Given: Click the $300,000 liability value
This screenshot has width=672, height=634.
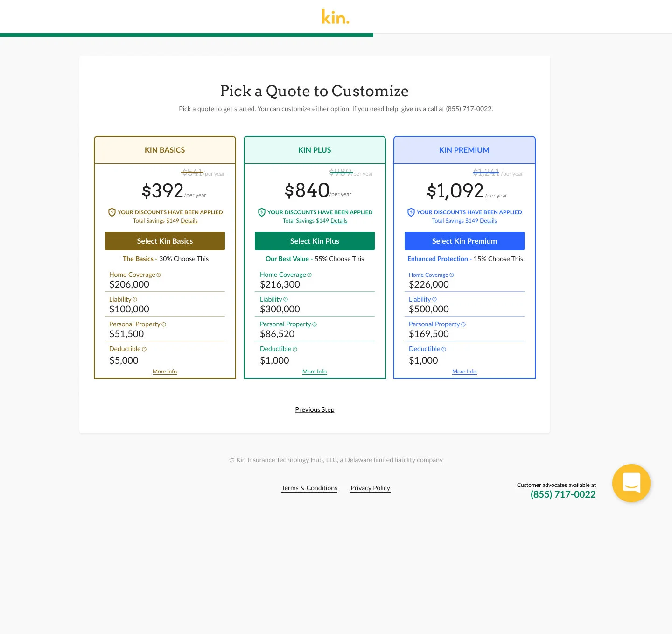Looking at the screenshot, I should [x=280, y=309].
